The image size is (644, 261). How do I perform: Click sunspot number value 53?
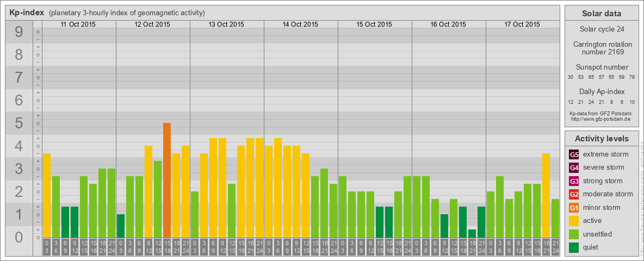581,77
